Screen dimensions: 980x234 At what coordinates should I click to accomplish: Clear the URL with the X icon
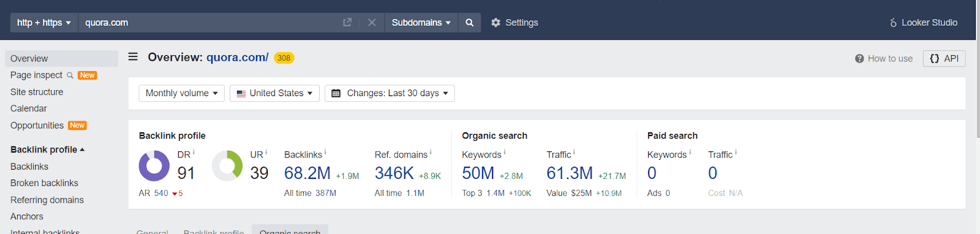372,23
